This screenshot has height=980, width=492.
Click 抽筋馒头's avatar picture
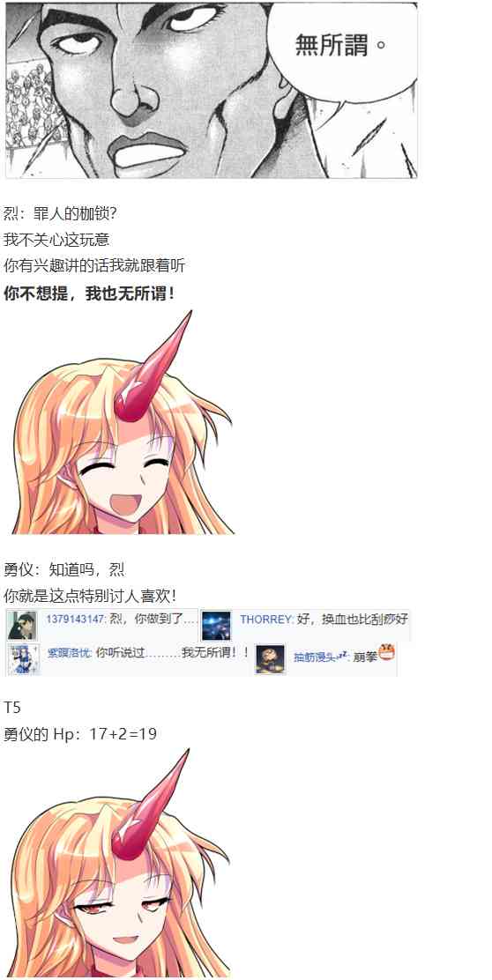click(270, 658)
